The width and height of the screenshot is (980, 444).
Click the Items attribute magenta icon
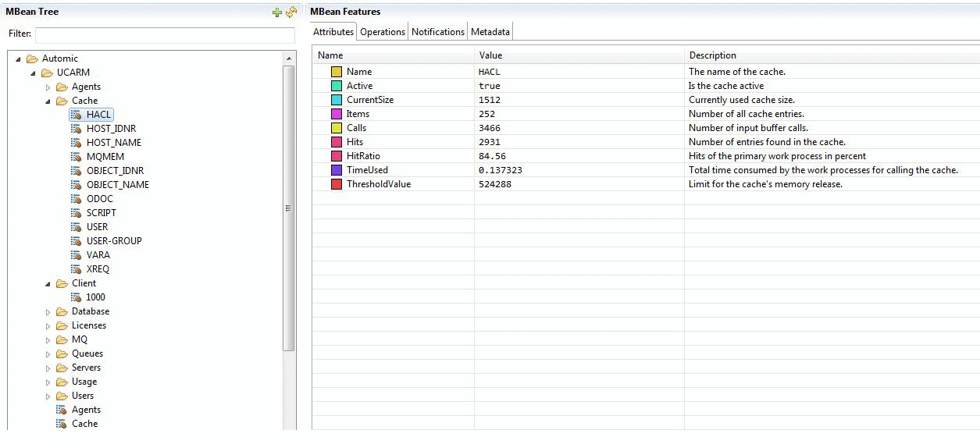point(337,114)
